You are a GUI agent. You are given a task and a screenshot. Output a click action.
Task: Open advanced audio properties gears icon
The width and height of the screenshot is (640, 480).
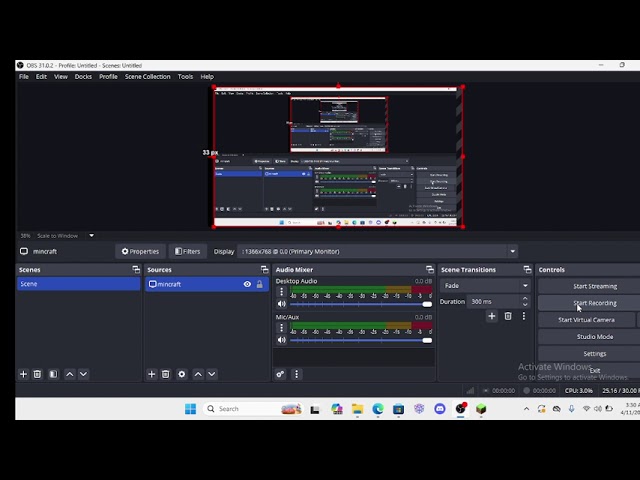280,374
